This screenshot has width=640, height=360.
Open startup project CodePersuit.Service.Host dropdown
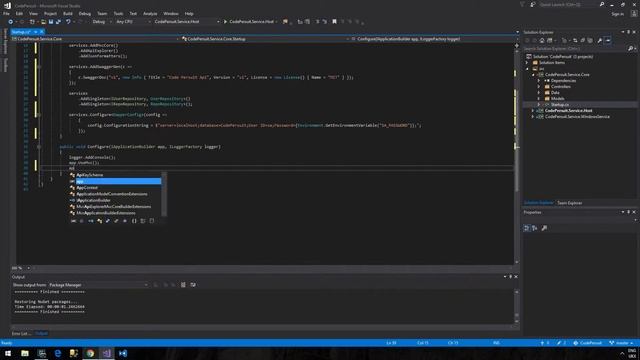186,22
